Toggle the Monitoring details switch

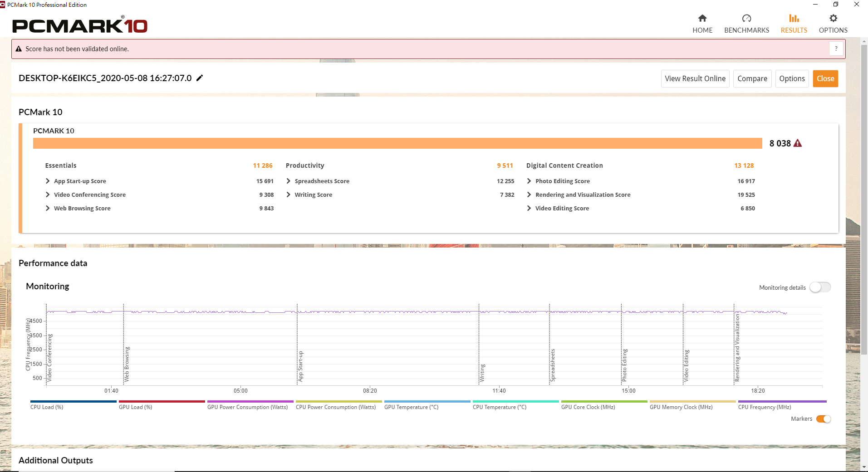click(820, 287)
